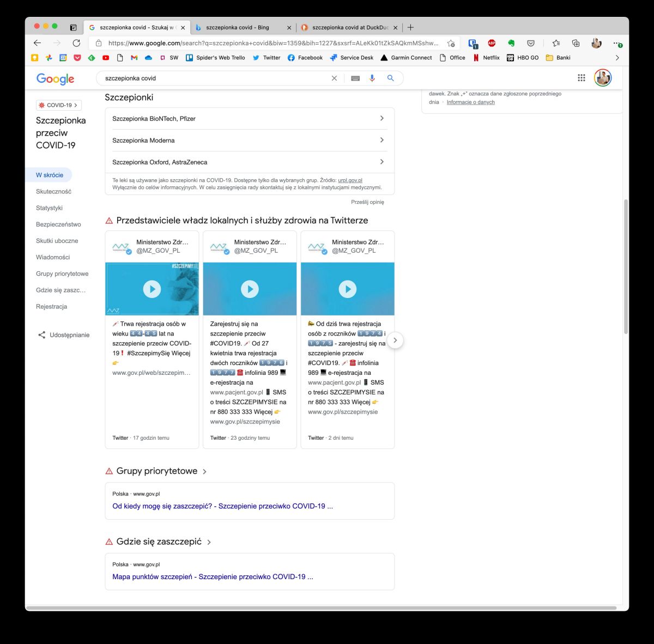Switch to the DuckDuckGo tab

tap(349, 27)
